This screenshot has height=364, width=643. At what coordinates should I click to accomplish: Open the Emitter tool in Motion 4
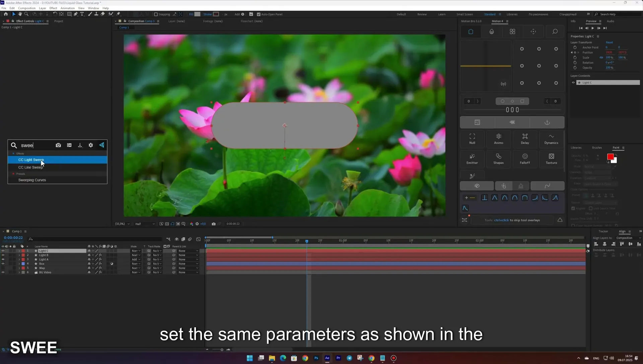coord(472,159)
